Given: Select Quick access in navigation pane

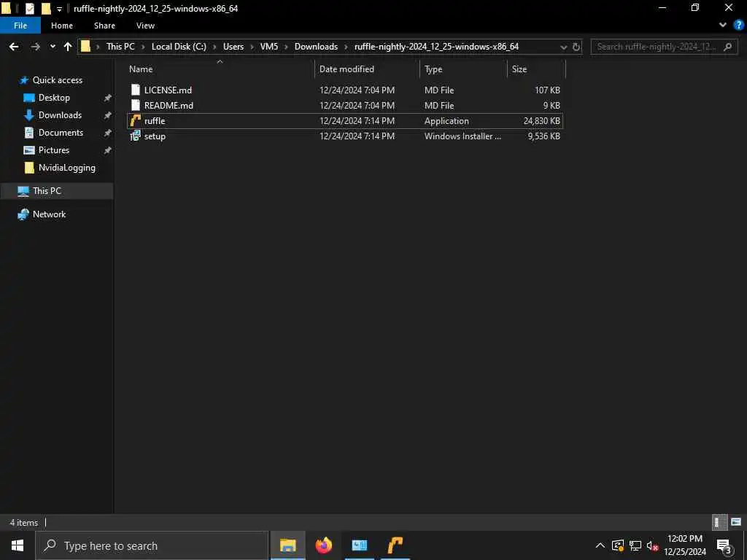Looking at the screenshot, I should [57, 80].
